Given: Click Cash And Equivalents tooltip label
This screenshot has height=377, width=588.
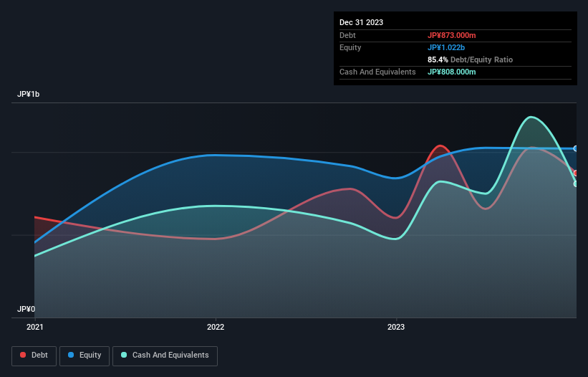Looking at the screenshot, I should (377, 72).
